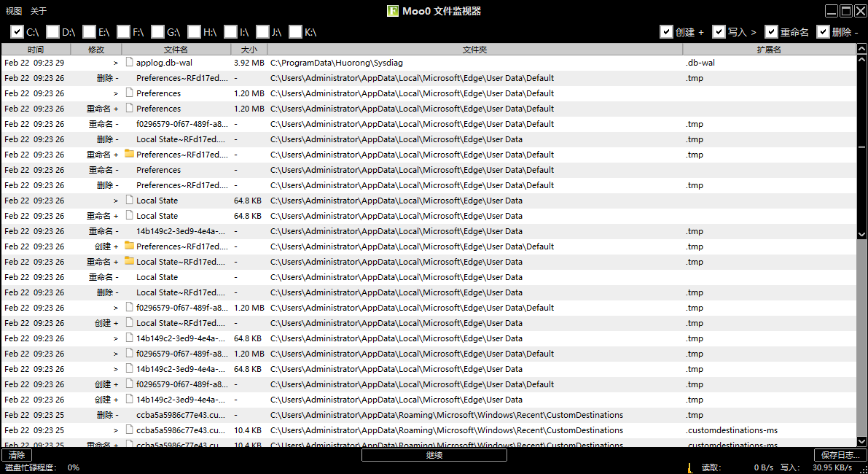Uncheck the C:\ drive checkbox

pyautogui.click(x=17, y=32)
